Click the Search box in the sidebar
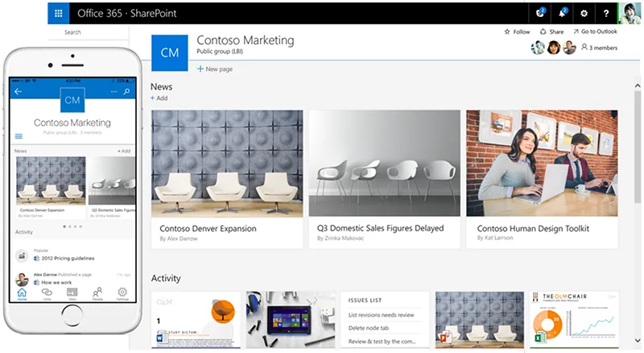The image size is (644, 353). (x=89, y=32)
